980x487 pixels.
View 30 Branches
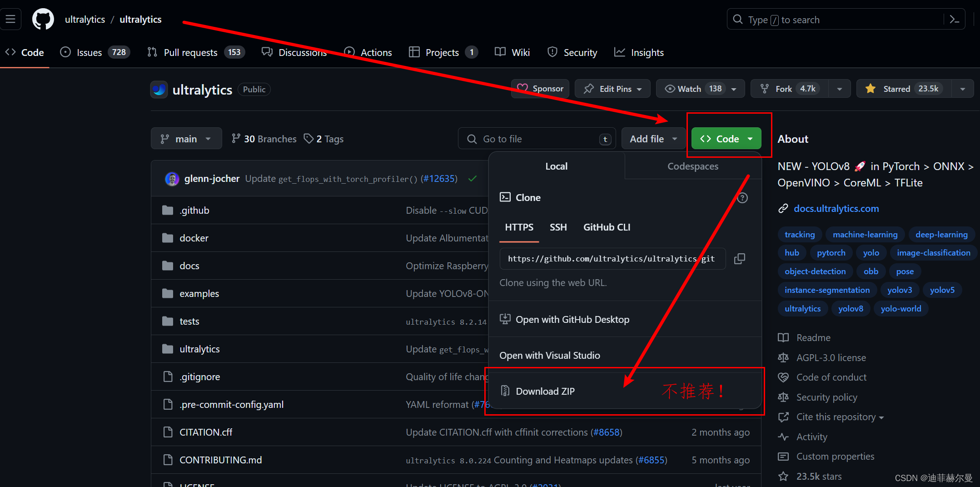[x=264, y=139]
